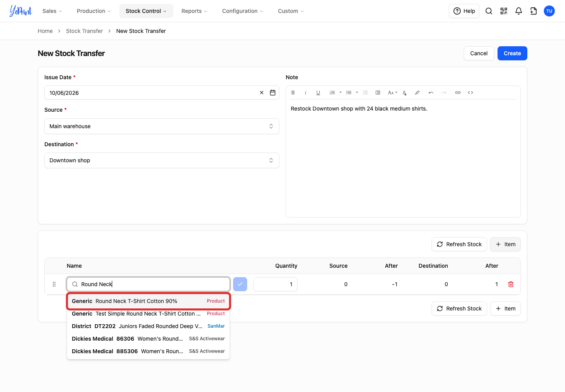Toggle bold formatting in Note editor
The width and height of the screenshot is (565, 392).
(x=293, y=93)
